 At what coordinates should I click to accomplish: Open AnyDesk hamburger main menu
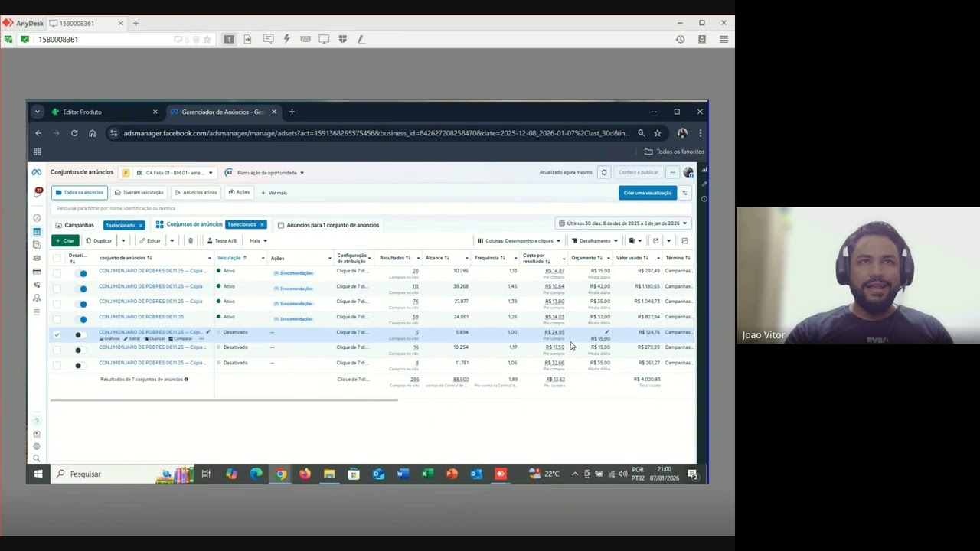tap(724, 39)
